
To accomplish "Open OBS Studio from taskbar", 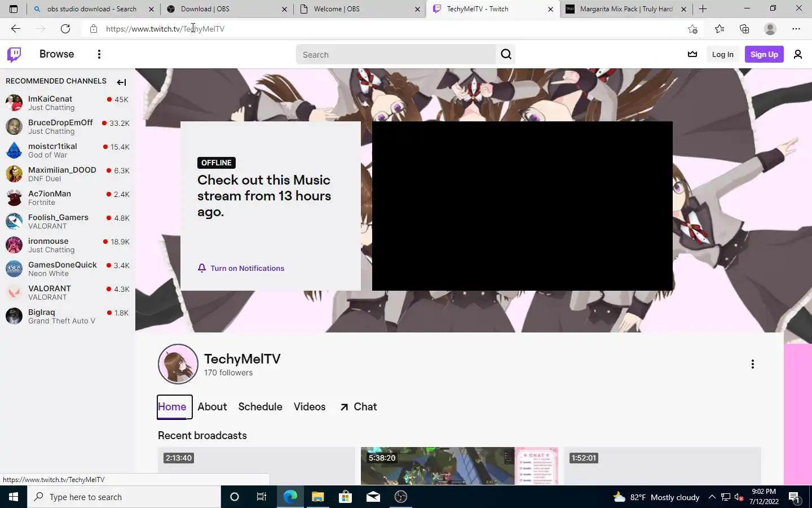I will coord(401,497).
